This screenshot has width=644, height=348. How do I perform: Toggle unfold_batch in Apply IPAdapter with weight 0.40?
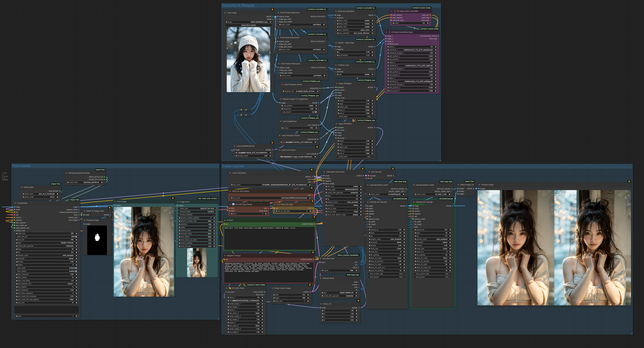(x=372, y=157)
